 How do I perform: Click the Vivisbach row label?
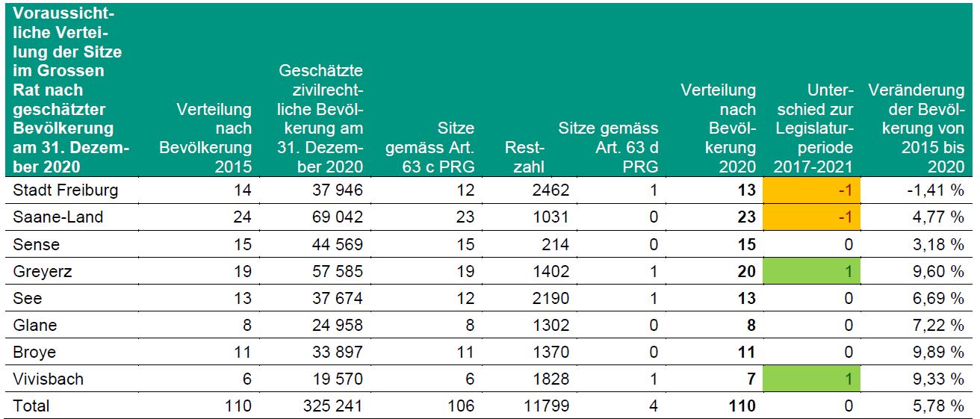pyautogui.click(x=49, y=379)
